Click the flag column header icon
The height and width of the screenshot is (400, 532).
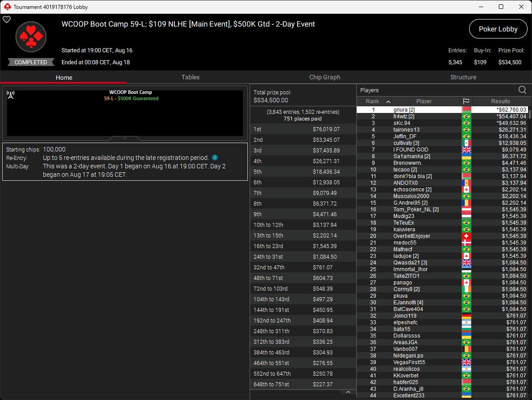[x=466, y=101]
